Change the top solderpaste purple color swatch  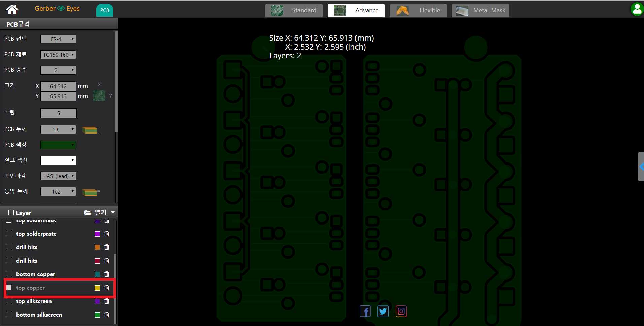97,234
